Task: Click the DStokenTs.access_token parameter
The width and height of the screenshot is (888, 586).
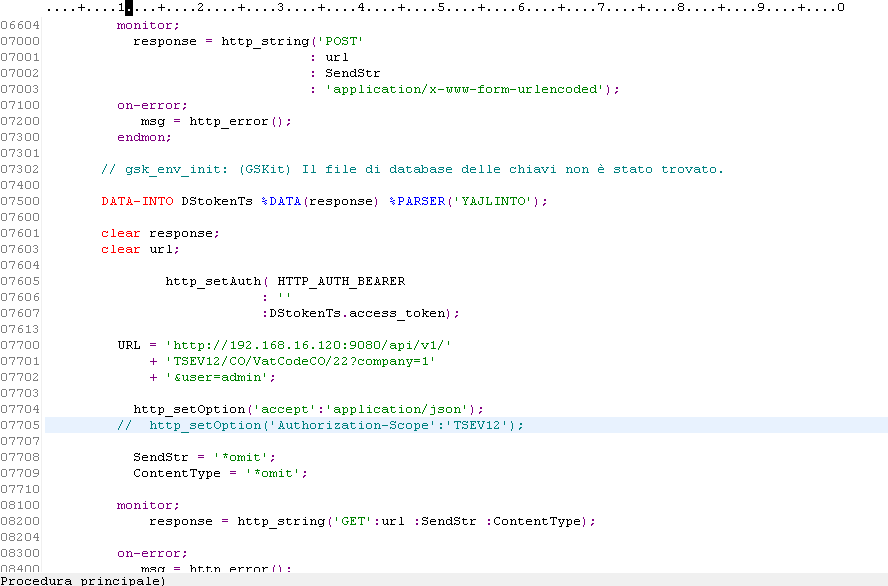Action: coord(360,313)
